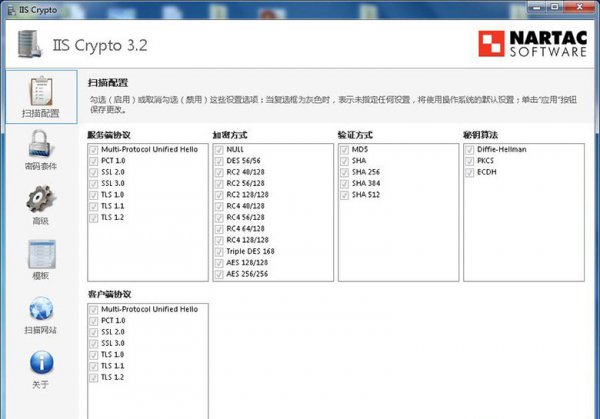Click the IIS Crypto server icon in header
The width and height of the screenshot is (600, 419).
(x=29, y=44)
